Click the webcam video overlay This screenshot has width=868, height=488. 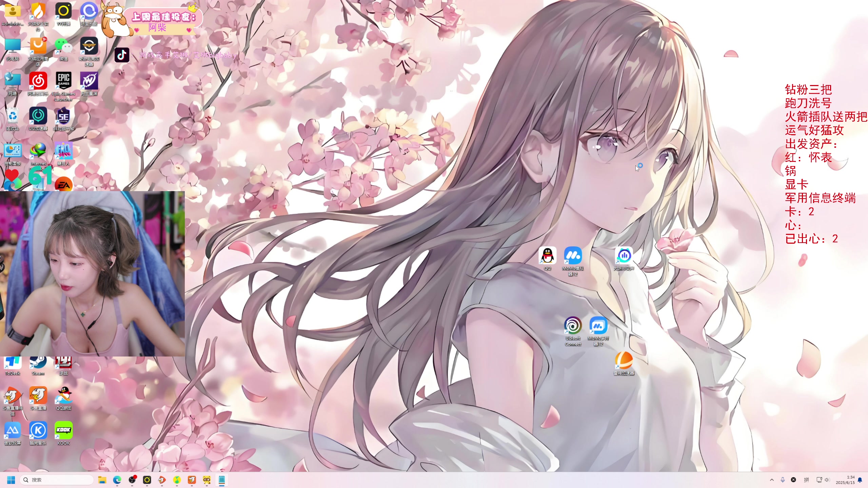coord(92,274)
